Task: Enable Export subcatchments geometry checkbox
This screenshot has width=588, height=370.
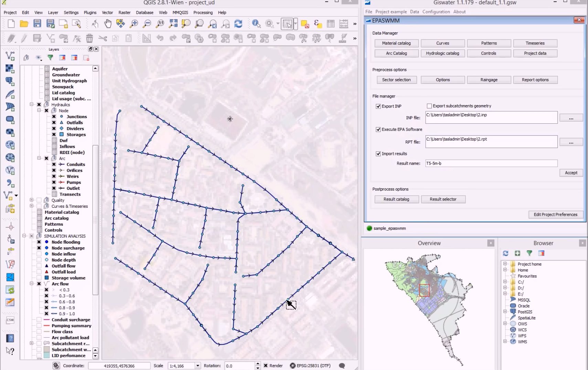Action: tap(429, 106)
